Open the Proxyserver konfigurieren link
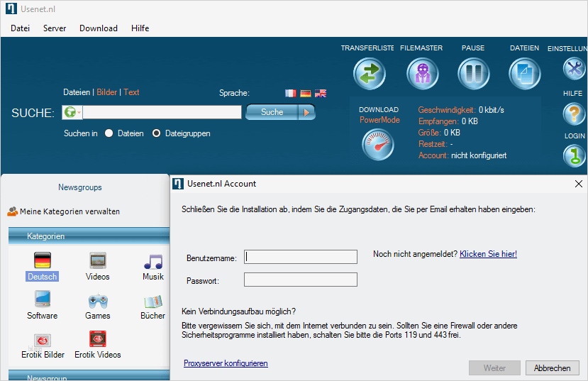 (x=226, y=363)
